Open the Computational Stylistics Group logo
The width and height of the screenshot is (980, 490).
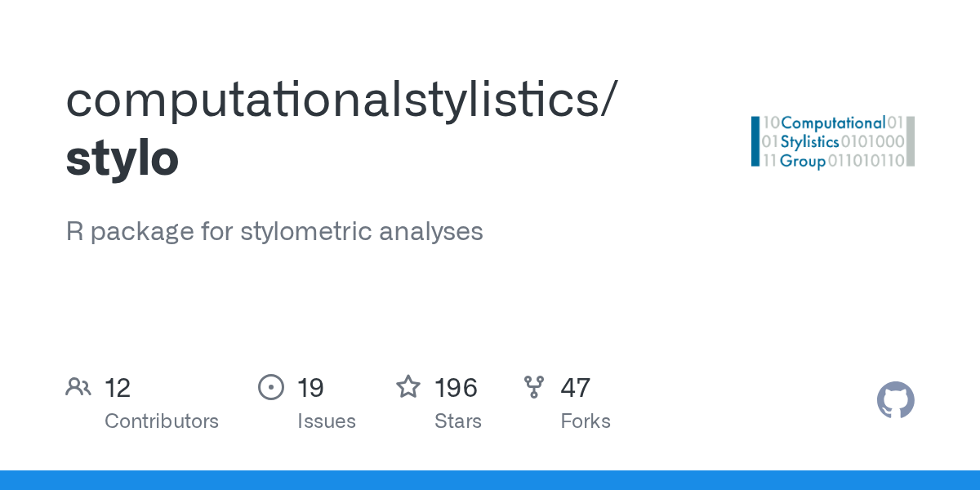(833, 142)
